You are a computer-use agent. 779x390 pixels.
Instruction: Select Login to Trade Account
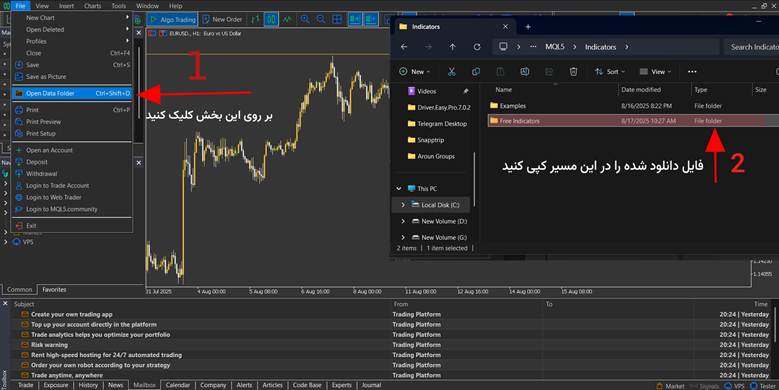coord(58,185)
